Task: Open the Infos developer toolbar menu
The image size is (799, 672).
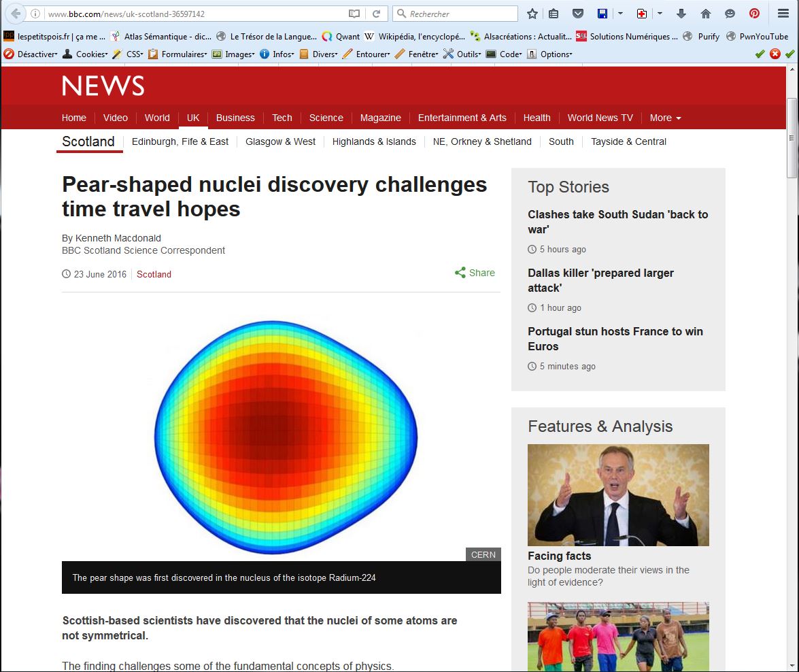Action: pyautogui.click(x=277, y=54)
